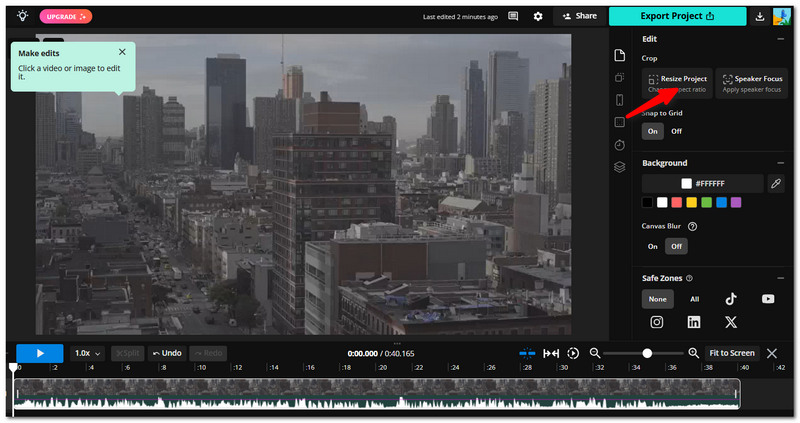Viewport: 800px width, 423px height.
Task: Click Canvas Blur help question icon
Action: pyautogui.click(x=692, y=226)
